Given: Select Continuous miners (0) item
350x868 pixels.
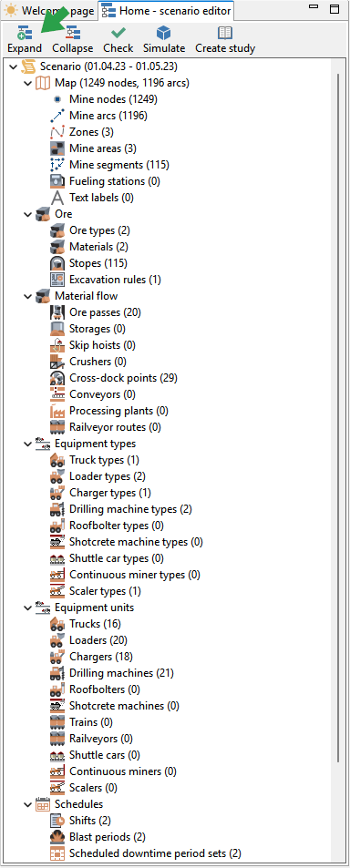Looking at the screenshot, I should 123,771.
